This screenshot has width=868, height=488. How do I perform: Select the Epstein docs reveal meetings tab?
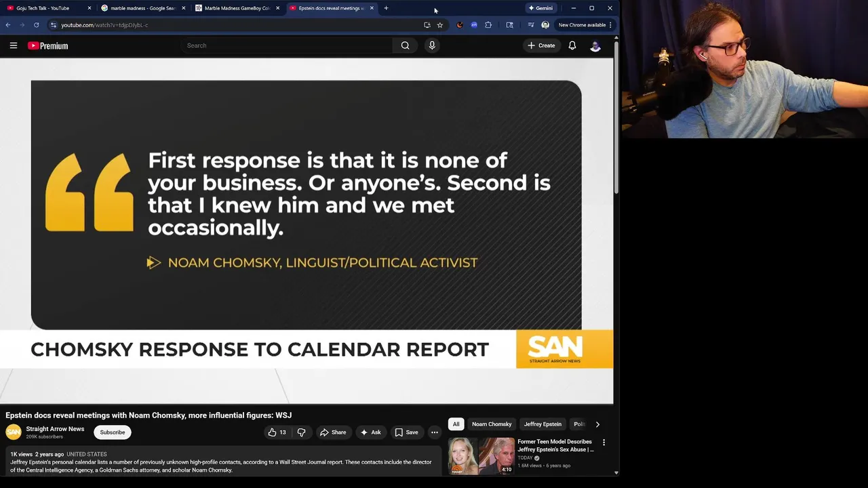pyautogui.click(x=330, y=8)
